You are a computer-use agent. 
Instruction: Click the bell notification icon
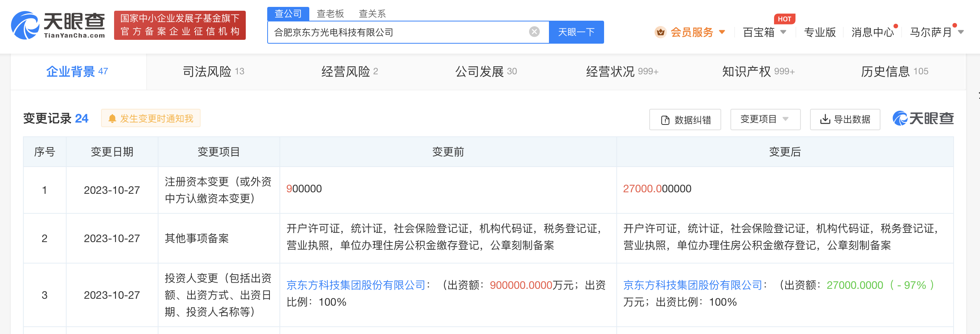(x=112, y=119)
